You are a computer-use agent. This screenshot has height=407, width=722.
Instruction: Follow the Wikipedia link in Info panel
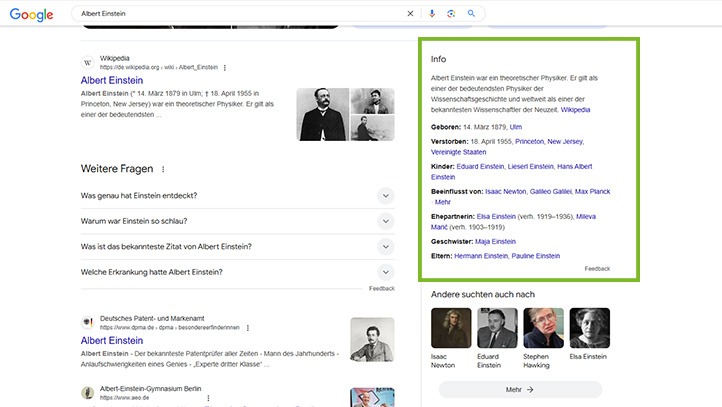click(x=575, y=110)
